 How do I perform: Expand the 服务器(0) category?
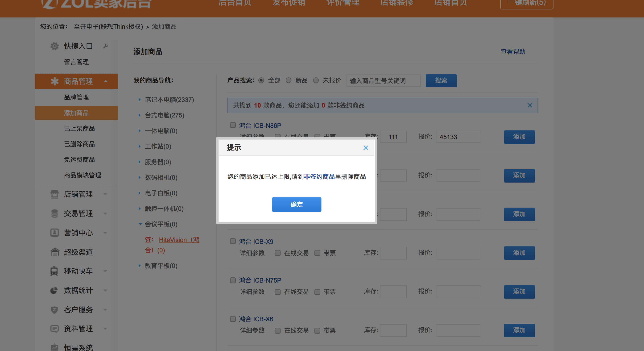(140, 162)
